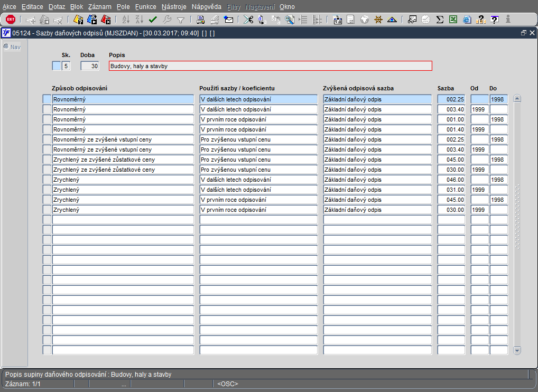
Task: Click scrollbar up arrow of records list
Action: pyautogui.click(x=517, y=98)
